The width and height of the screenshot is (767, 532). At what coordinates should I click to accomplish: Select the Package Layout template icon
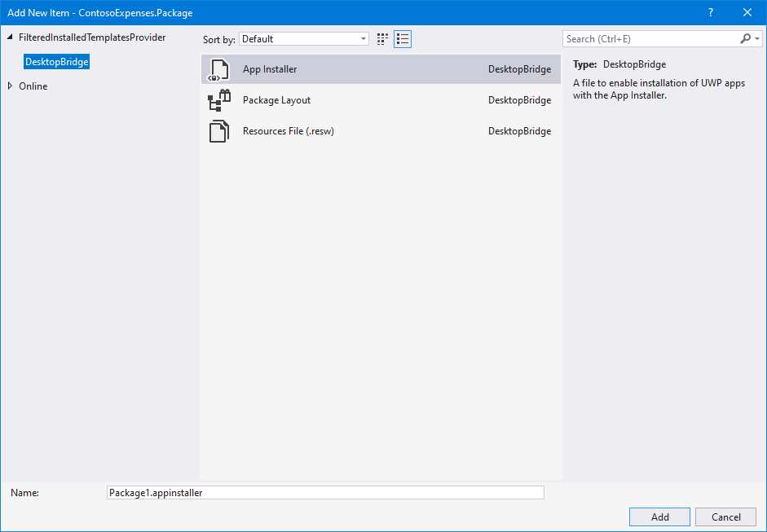tap(218, 100)
